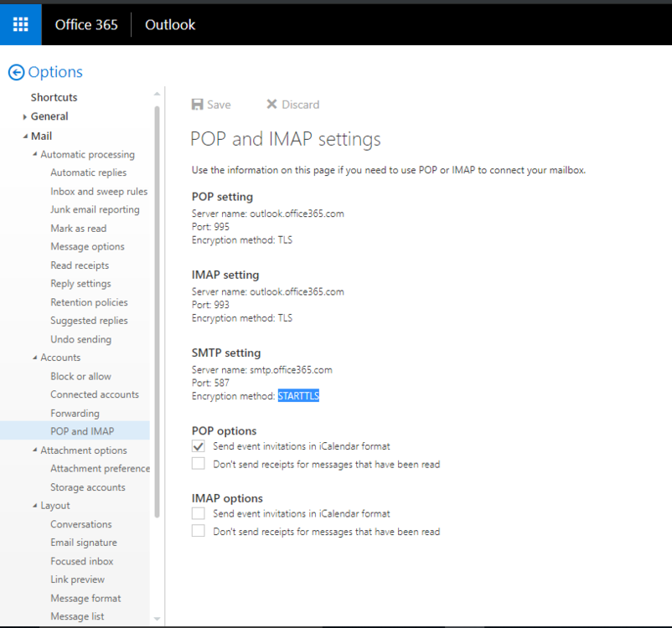Collapse the Automatic processing group
Screen dimensions: 672x628
34,155
